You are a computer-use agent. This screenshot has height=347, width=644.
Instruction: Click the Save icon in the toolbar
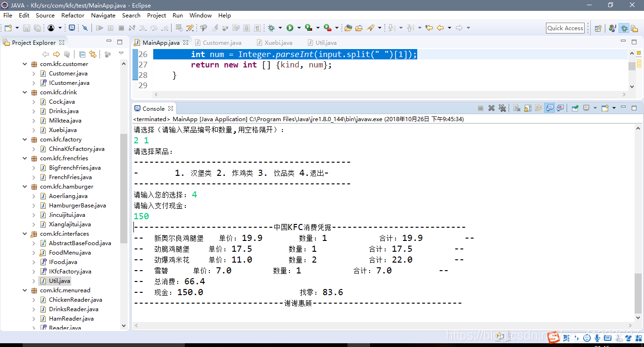click(26, 28)
